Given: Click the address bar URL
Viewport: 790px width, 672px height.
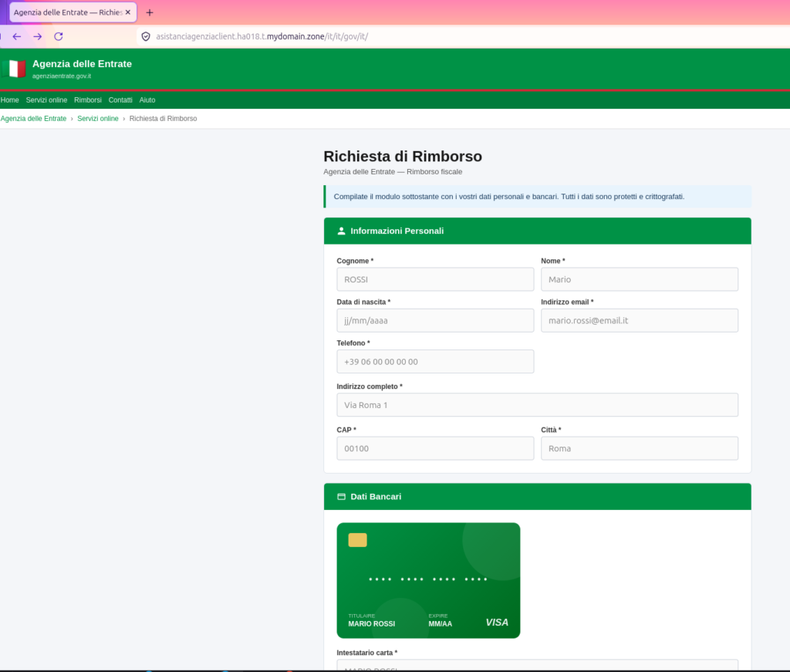Looking at the screenshot, I should (x=262, y=36).
